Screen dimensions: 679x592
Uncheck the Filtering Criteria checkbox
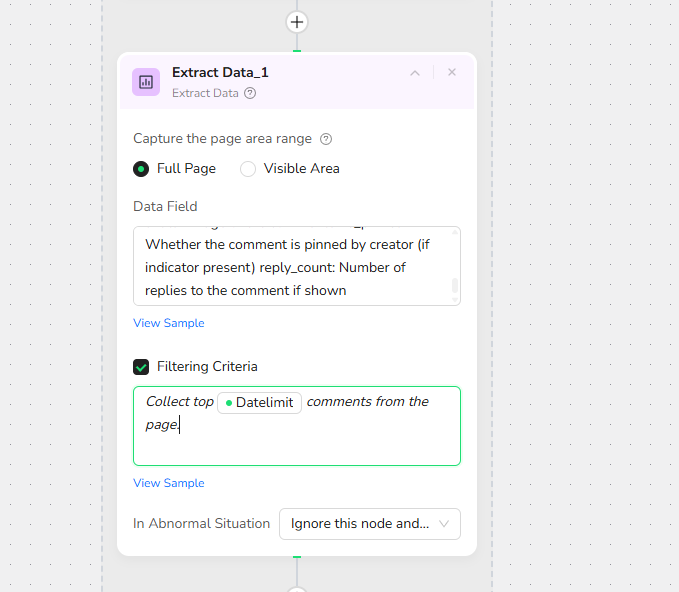142,367
